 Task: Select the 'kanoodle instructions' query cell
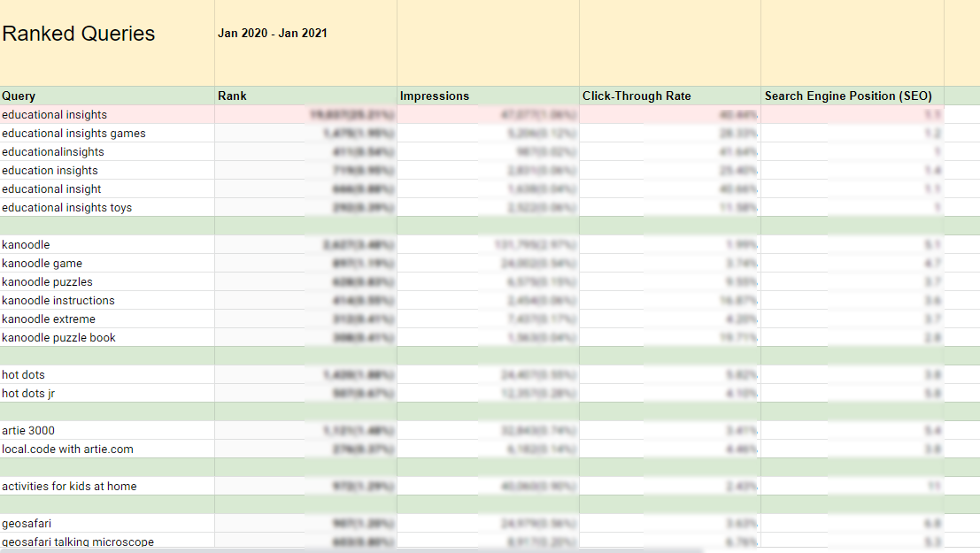(107, 300)
